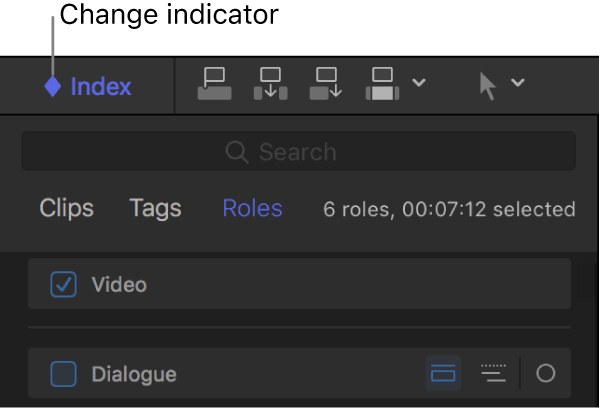Switch to the Clips tab

click(x=67, y=208)
